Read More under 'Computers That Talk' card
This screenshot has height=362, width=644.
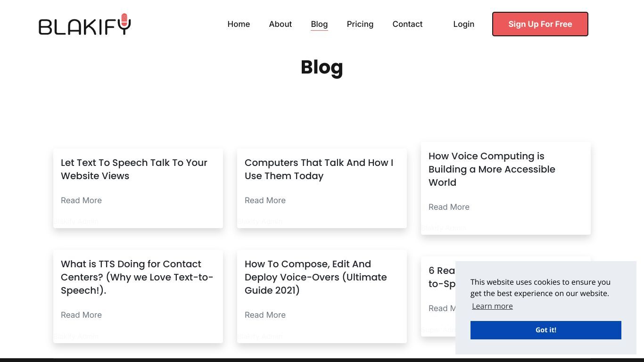coord(265,200)
